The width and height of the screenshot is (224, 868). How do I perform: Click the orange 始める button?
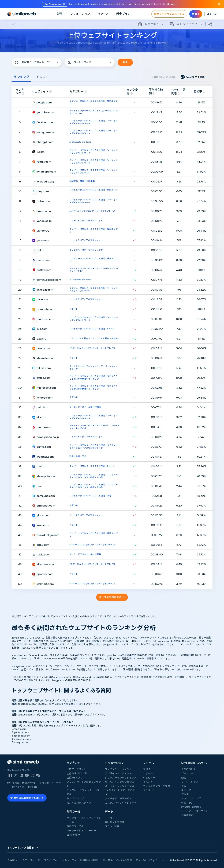pyautogui.click(x=196, y=14)
